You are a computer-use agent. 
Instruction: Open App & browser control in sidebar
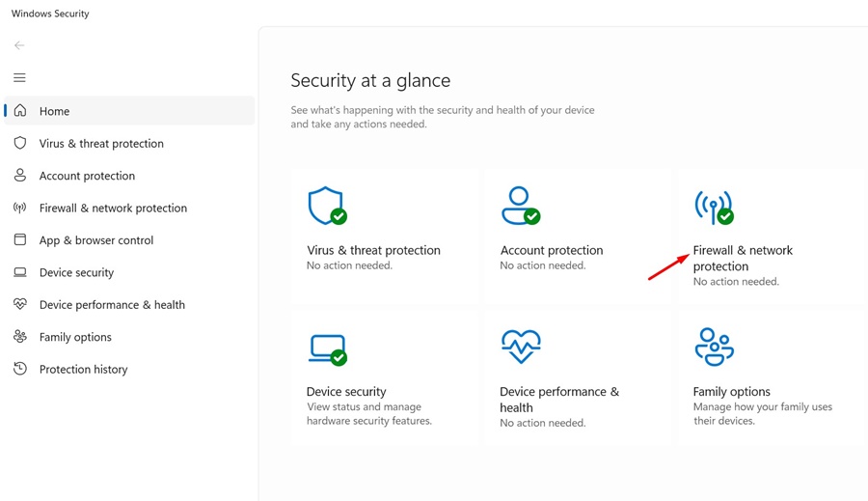[x=95, y=240]
